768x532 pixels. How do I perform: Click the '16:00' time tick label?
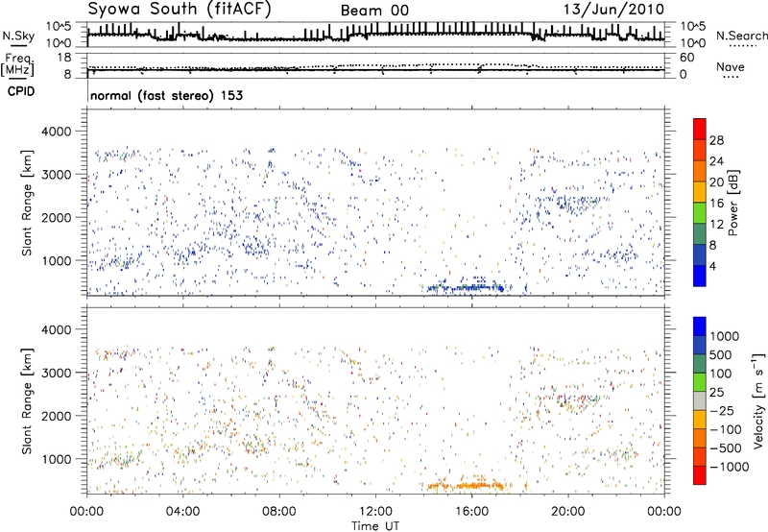click(x=471, y=511)
